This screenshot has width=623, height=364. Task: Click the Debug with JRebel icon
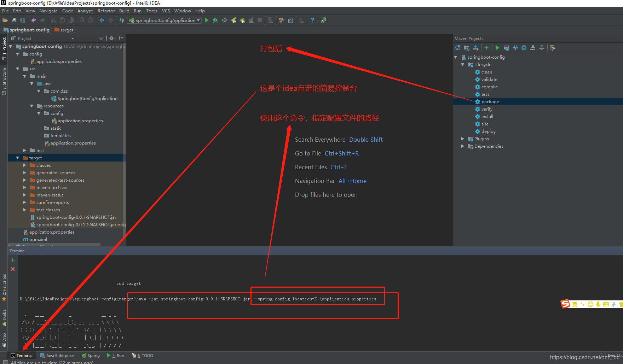click(242, 20)
